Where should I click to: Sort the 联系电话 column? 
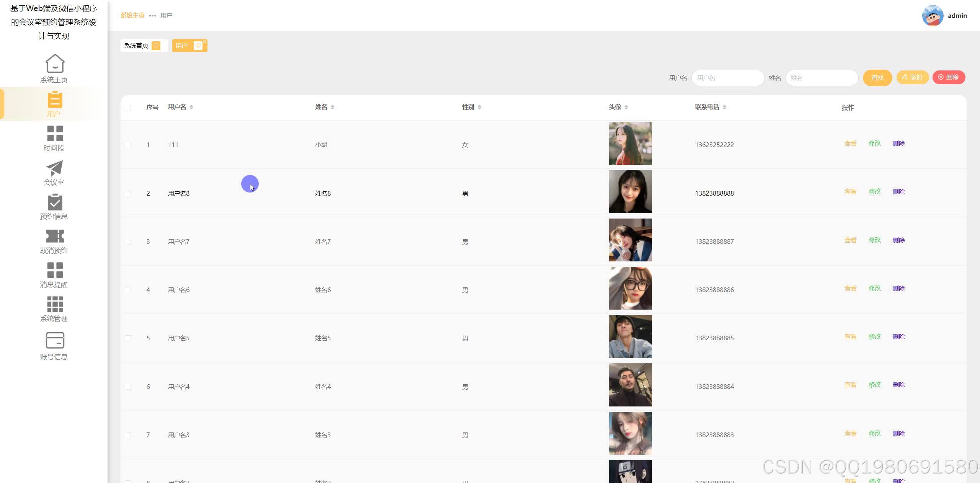coord(724,107)
